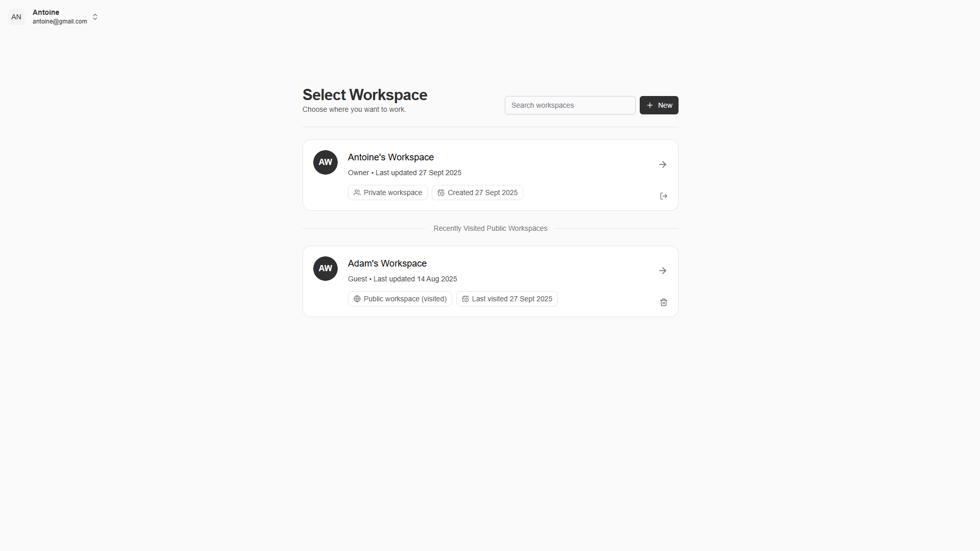This screenshot has width=980, height=551.
Task: Select Adam's Workspace title
Action: pos(387,263)
